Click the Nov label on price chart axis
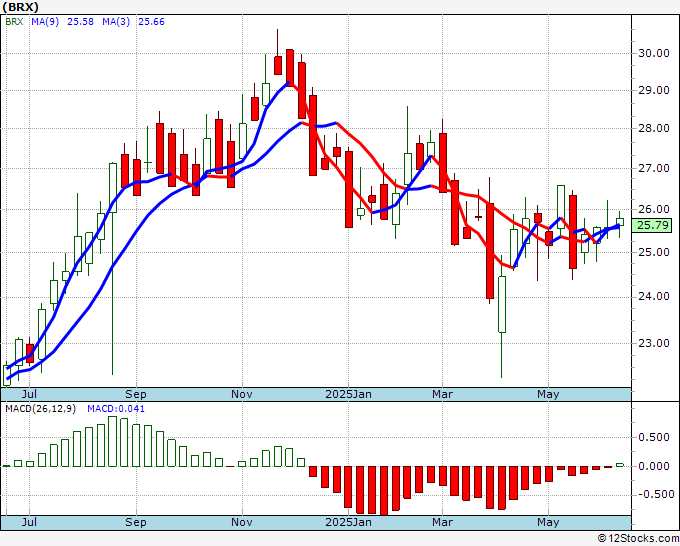The height and width of the screenshot is (546, 680). [242, 394]
